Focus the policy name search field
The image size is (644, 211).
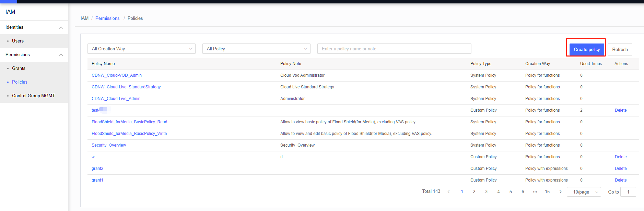pyautogui.click(x=394, y=49)
